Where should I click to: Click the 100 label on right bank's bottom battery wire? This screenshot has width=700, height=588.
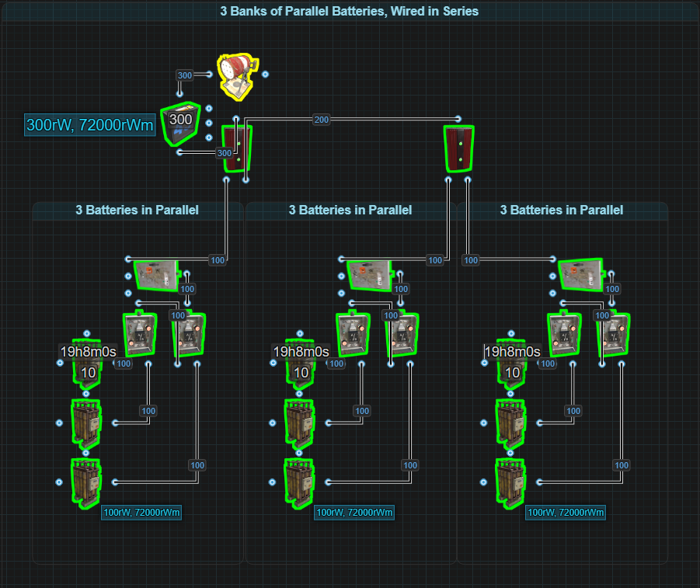[x=622, y=465]
